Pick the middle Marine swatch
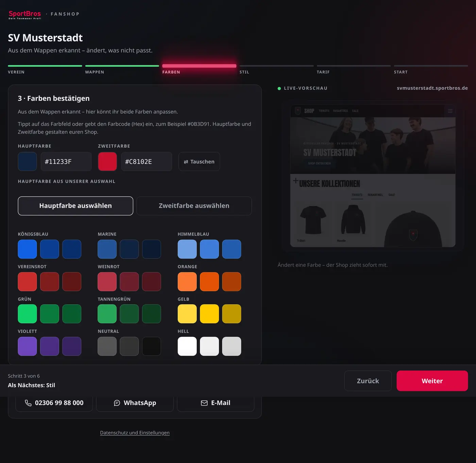The width and height of the screenshot is (476, 463). [x=129, y=249]
